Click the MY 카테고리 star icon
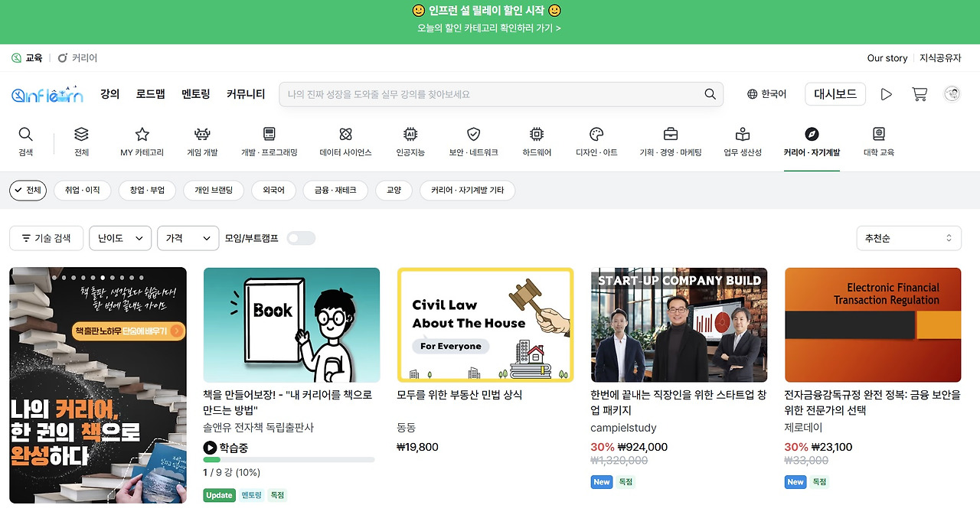Image resolution: width=980 pixels, height=515 pixels. tap(142, 135)
